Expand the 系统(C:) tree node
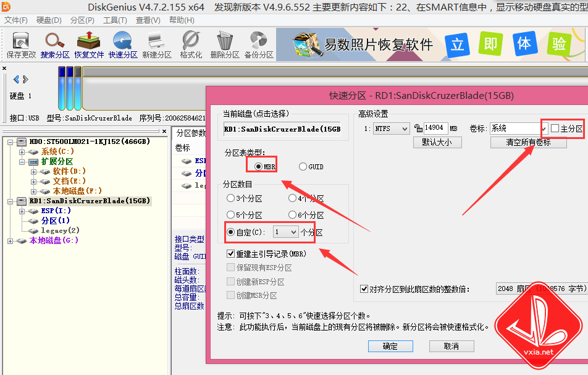This screenshot has height=375, width=588. point(22,152)
